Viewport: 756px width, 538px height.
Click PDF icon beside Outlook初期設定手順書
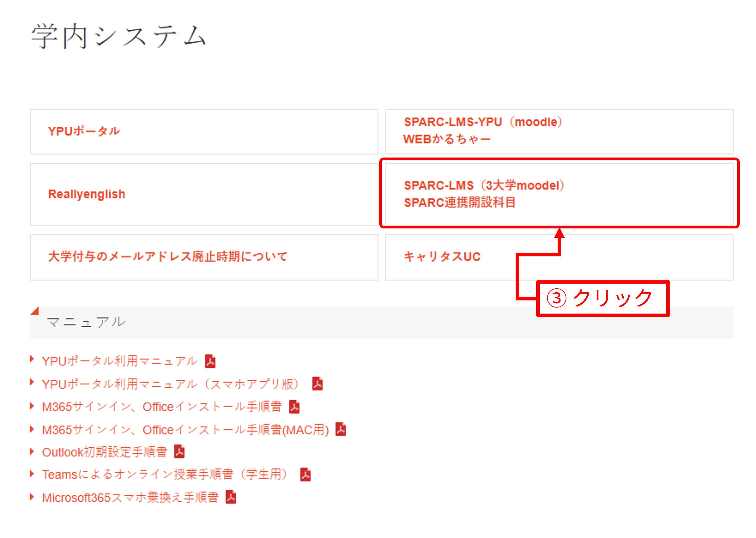click(179, 452)
